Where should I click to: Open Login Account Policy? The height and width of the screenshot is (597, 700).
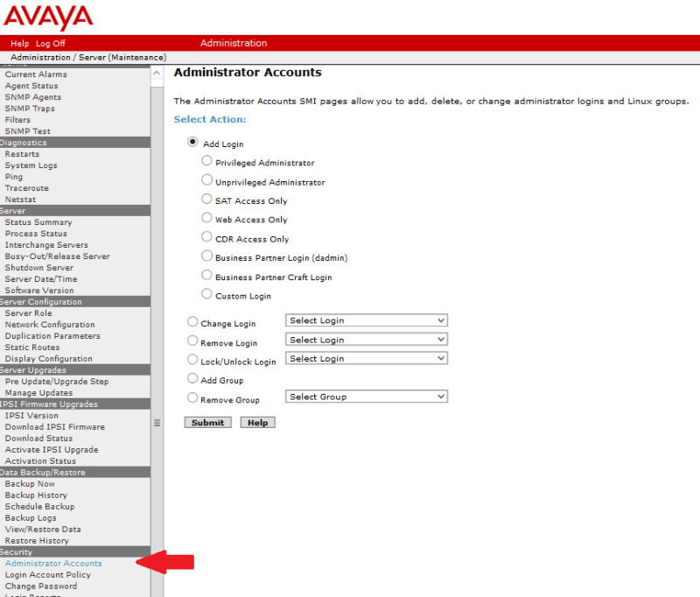pos(48,575)
